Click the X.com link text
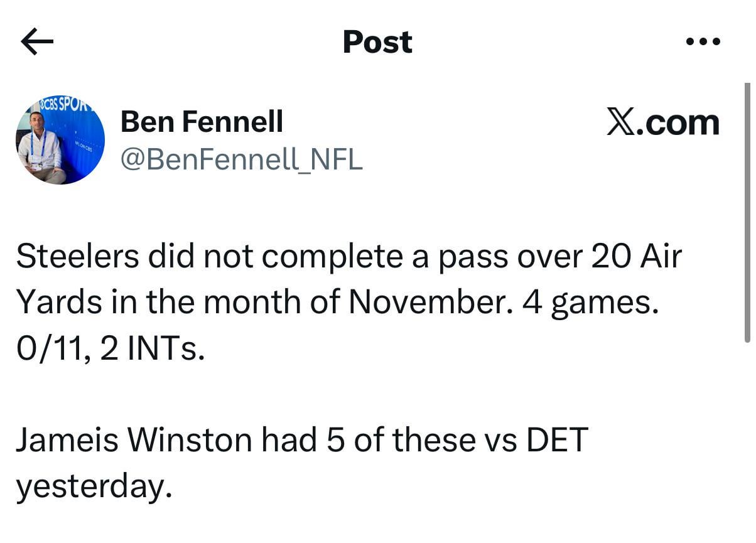756x543 pixels. pos(663,121)
